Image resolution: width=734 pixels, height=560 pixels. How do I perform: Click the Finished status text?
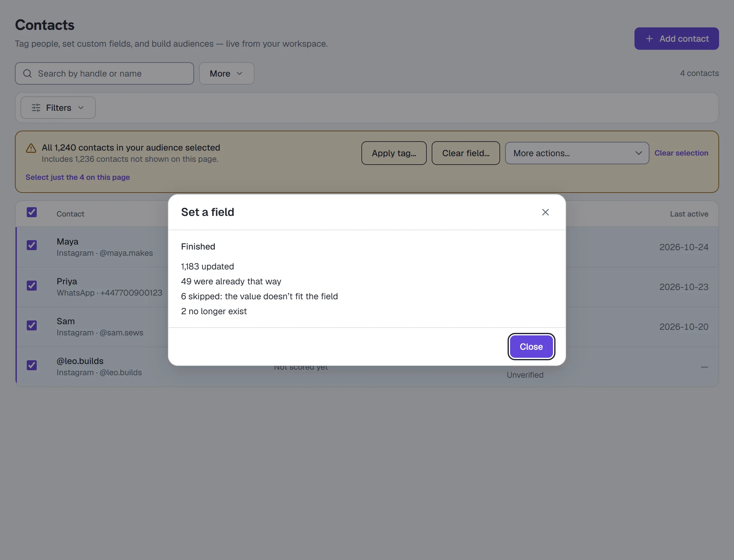click(198, 247)
